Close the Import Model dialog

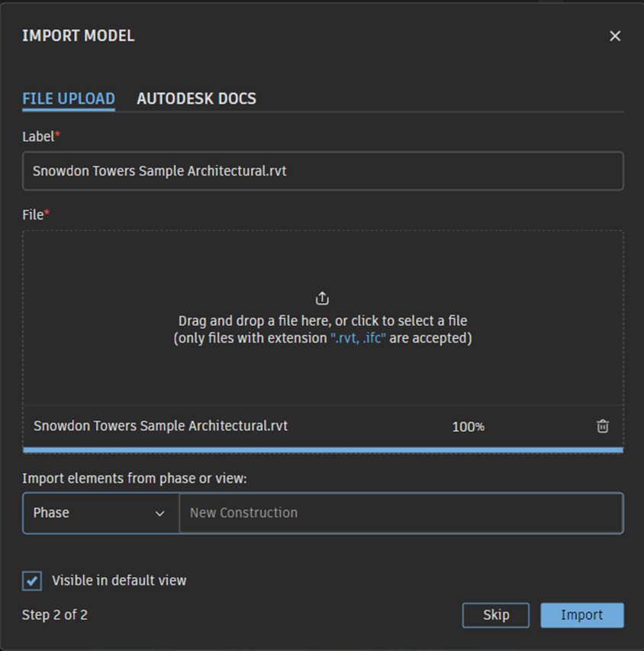[x=614, y=36]
